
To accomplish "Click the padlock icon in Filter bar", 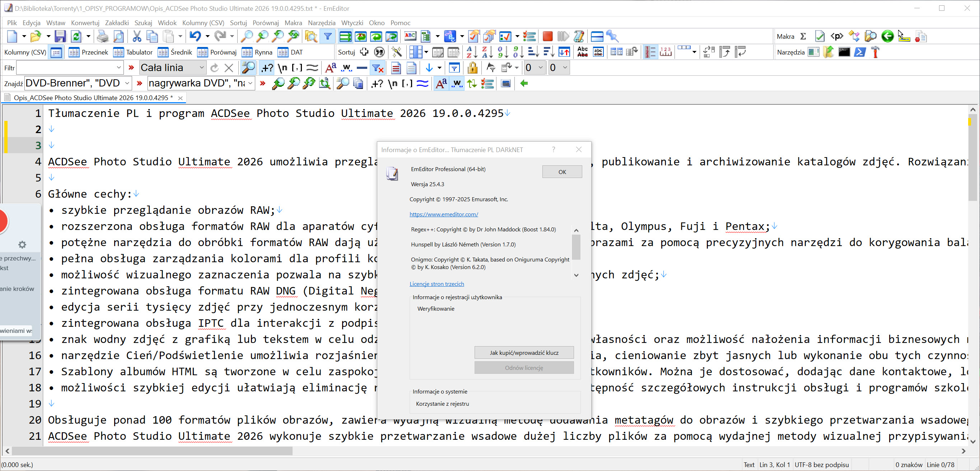I will [472, 68].
